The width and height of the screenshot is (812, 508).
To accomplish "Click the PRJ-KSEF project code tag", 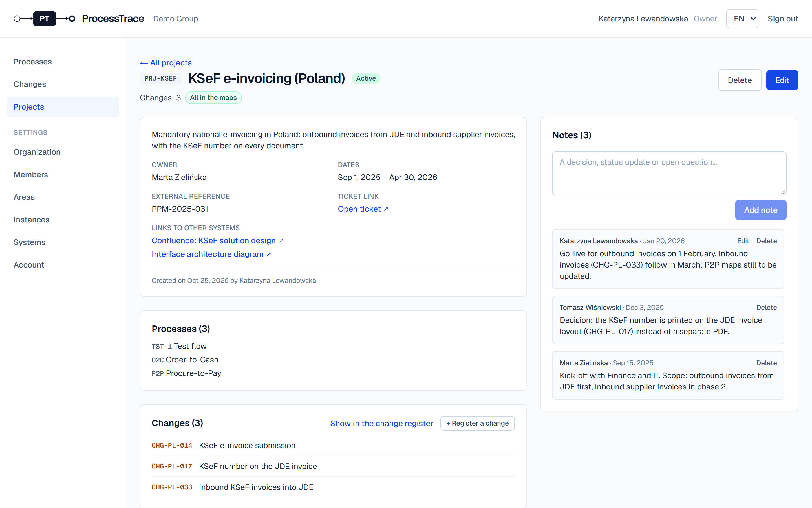I will (160, 78).
